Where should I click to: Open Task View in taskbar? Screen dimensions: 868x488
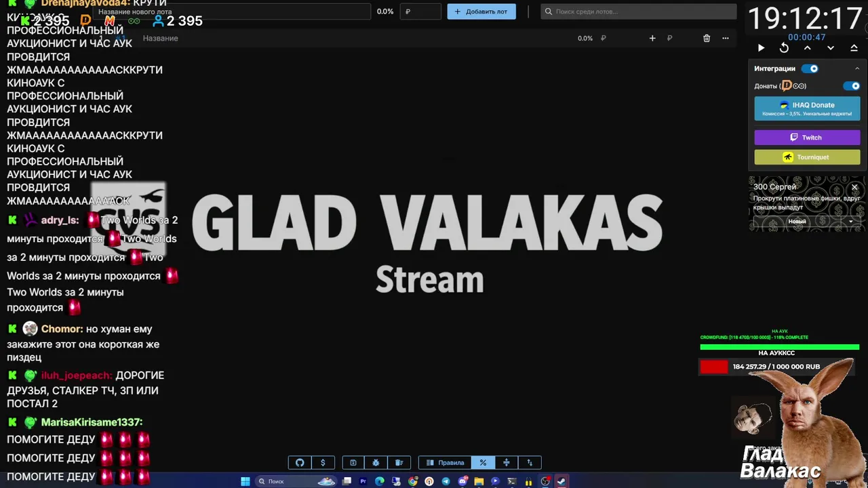pyautogui.click(x=347, y=481)
